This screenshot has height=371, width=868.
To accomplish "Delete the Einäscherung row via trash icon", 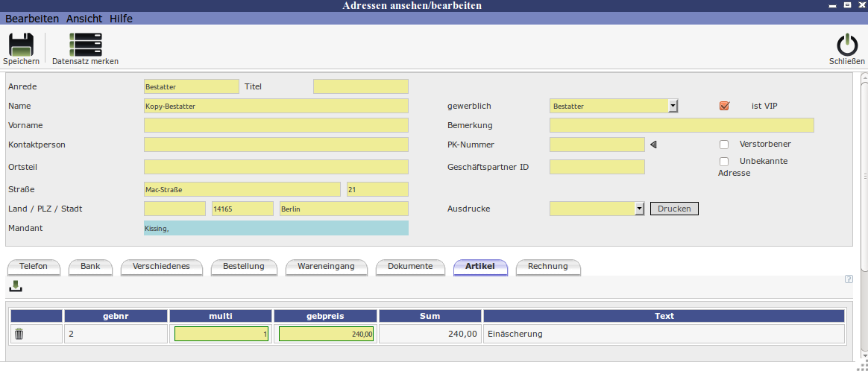I will click(x=19, y=334).
